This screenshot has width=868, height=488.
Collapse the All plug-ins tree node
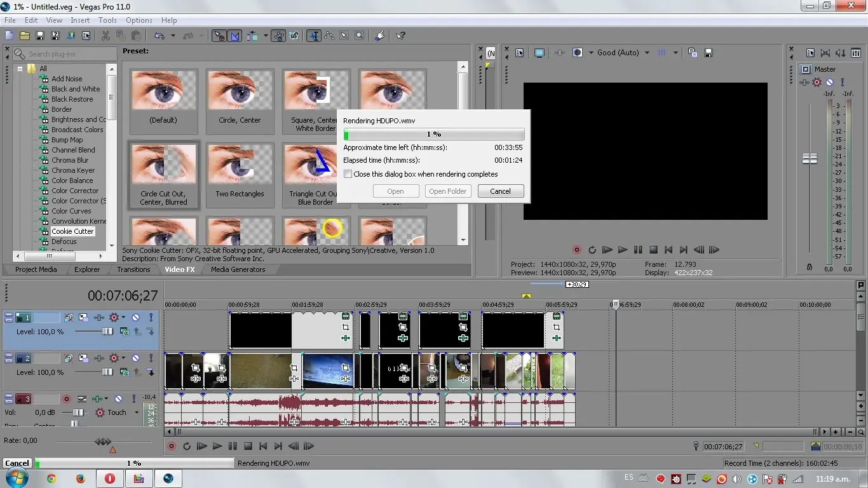[x=20, y=69]
